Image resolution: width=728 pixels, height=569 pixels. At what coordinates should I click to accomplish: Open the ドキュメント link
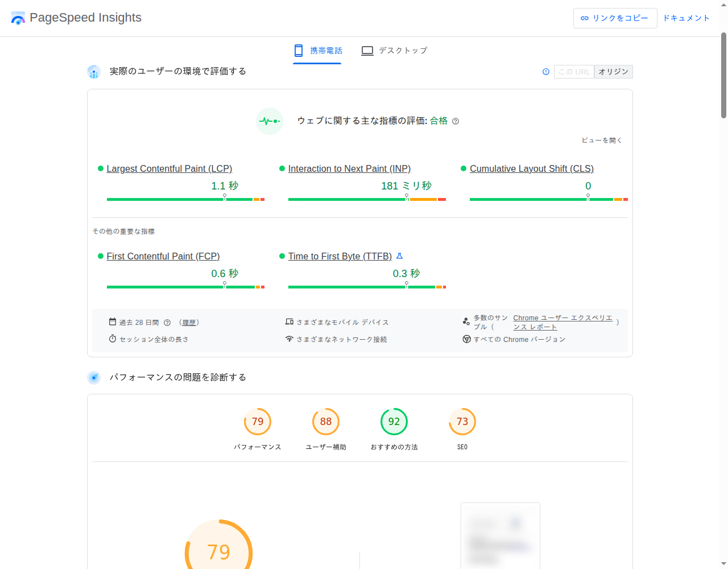(686, 18)
